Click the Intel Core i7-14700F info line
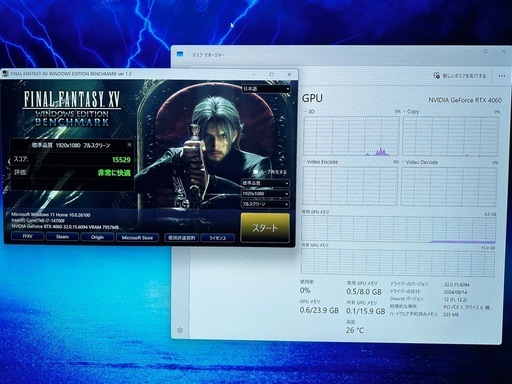Image resolution: width=512 pixels, height=384 pixels. point(38,220)
